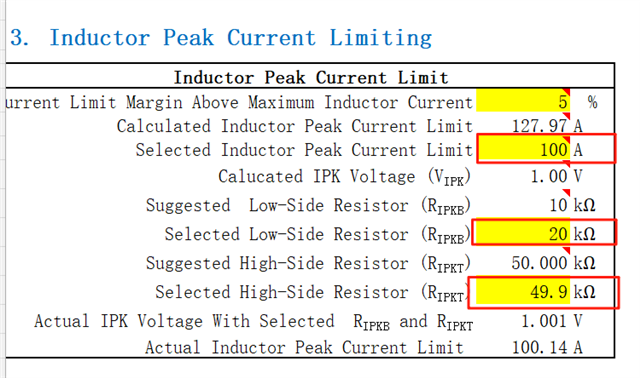Screen dimensions: 640x378
Task: Click the red comment marker on 100 A cell
Action: [x=567, y=139]
